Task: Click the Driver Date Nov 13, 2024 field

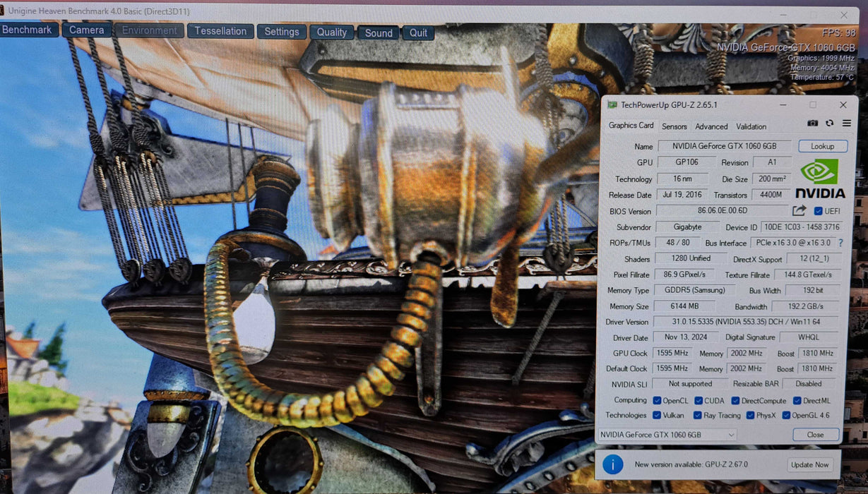Action: point(686,337)
